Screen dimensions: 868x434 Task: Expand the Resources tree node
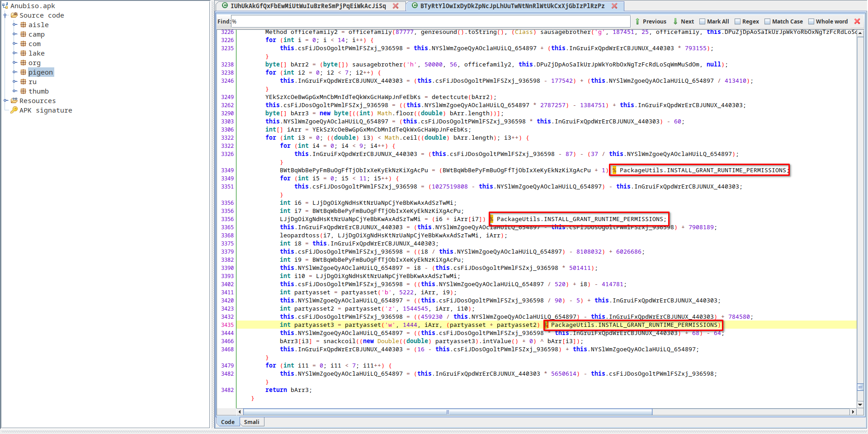pyautogui.click(x=5, y=101)
